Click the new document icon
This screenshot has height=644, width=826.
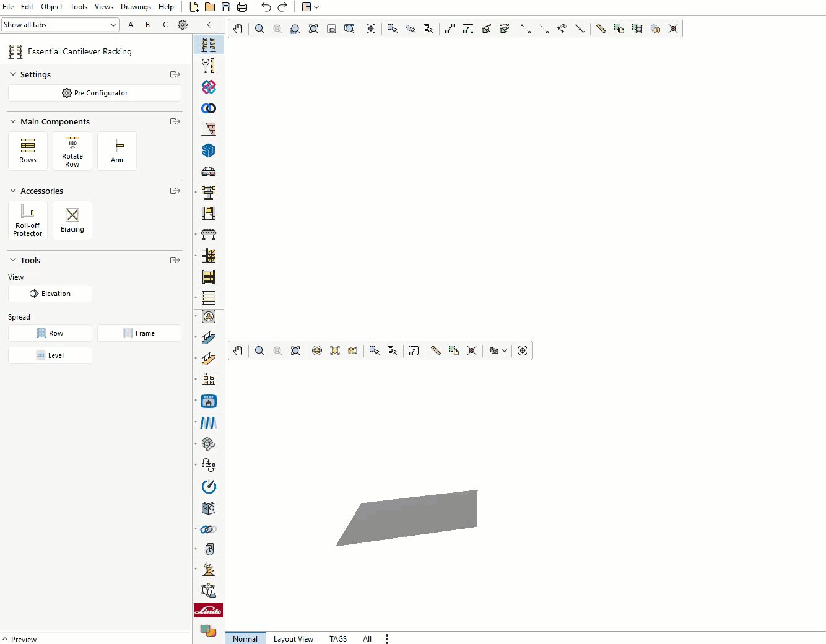(x=194, y=7)
